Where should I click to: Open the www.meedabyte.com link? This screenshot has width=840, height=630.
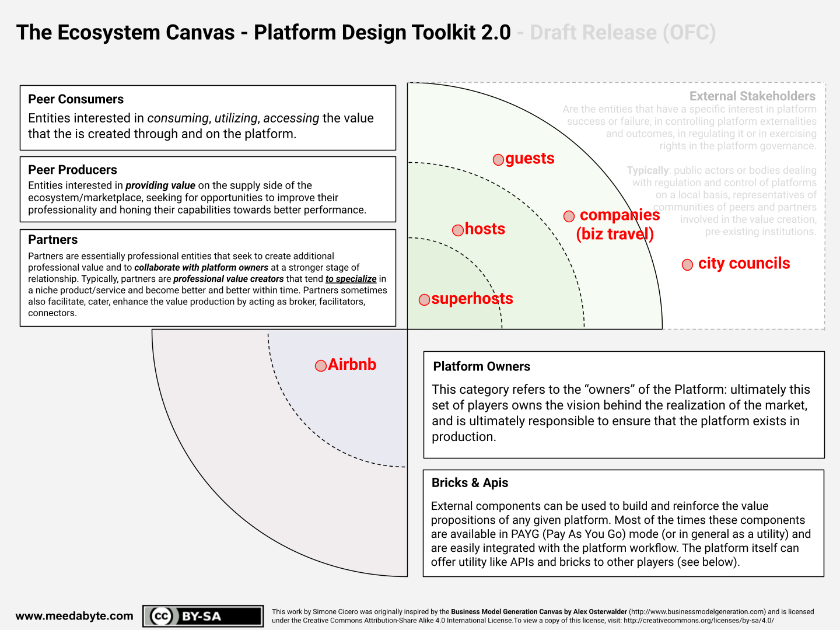point(75,616)
